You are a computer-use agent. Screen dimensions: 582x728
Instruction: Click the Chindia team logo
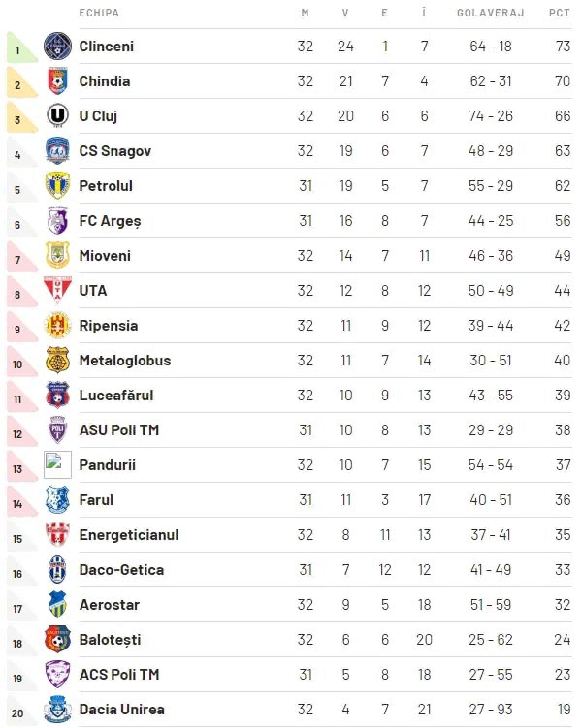coord(58,81)
